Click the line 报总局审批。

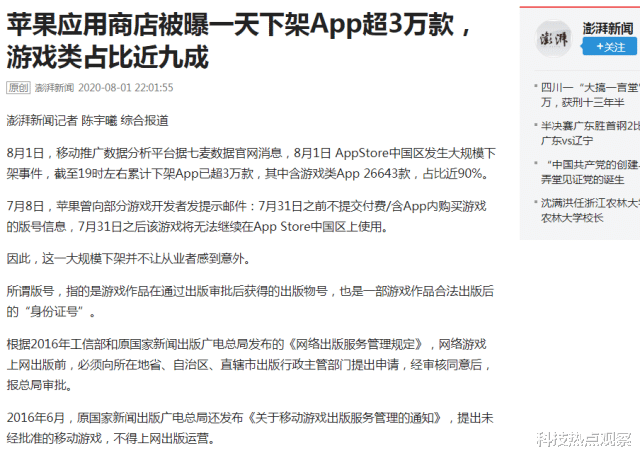click(x=39, y=385)
